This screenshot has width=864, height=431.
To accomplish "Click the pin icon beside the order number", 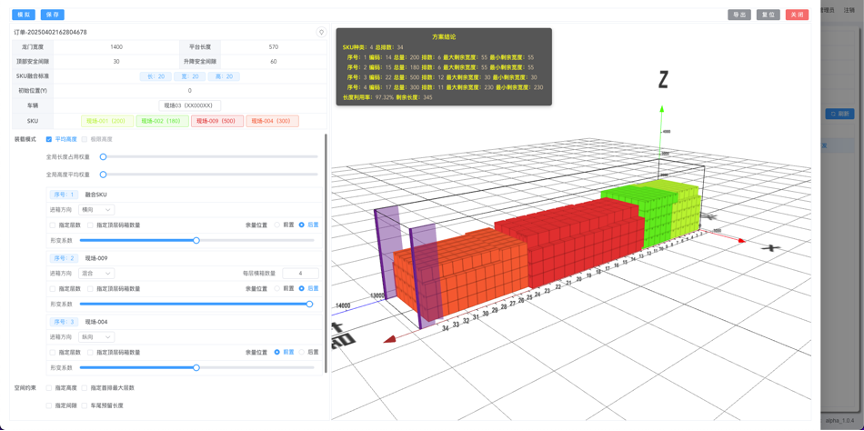I will click(x=322, y=33).
